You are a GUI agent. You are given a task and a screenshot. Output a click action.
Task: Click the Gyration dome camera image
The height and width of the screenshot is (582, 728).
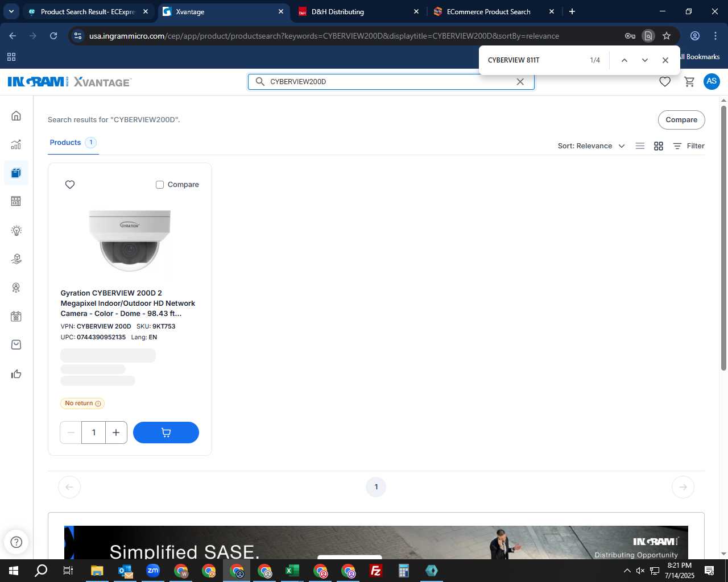(x=130, y=240)
